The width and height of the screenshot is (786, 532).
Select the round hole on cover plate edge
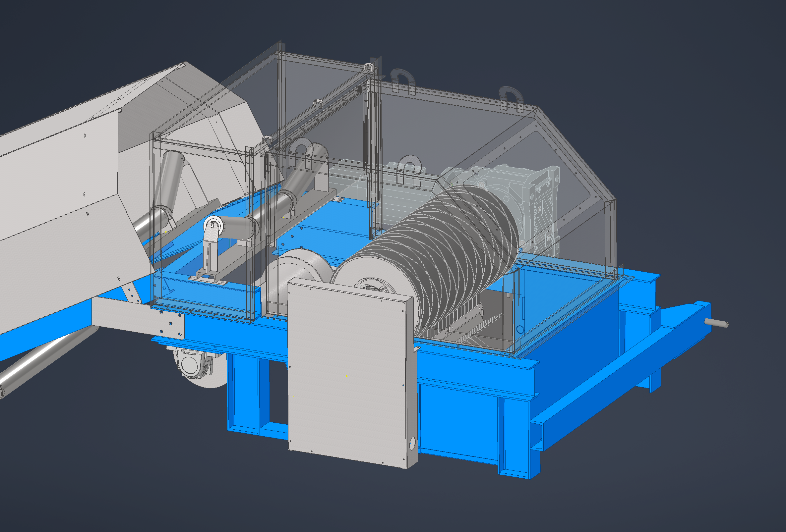[x=412, y=443]
